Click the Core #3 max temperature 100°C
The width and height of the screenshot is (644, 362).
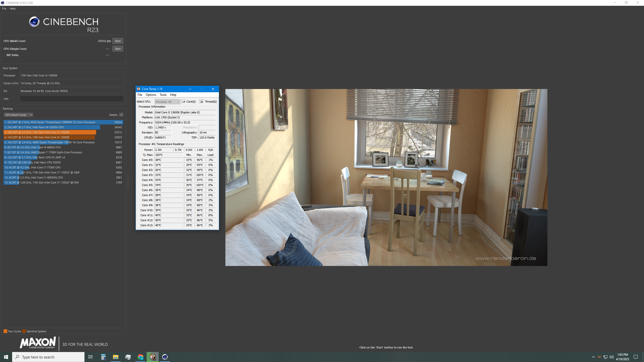[200, 175]
